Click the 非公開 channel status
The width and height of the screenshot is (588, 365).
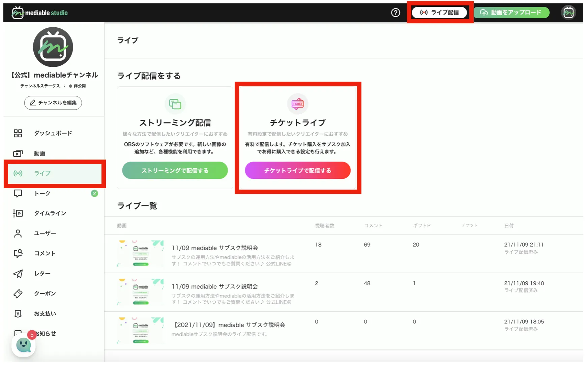78,86
